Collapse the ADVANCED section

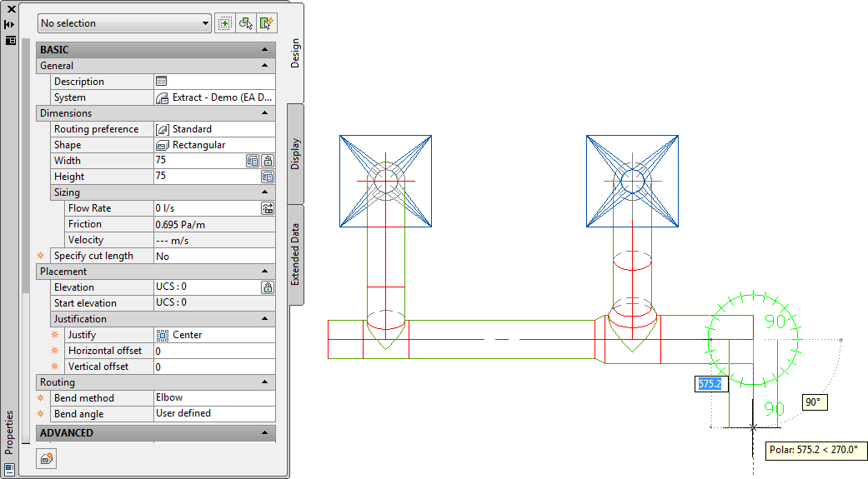coord(264,433)
